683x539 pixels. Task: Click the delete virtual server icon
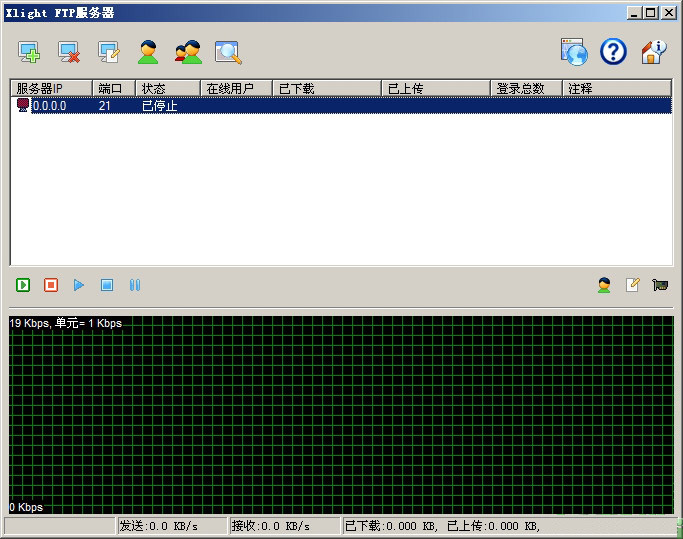tap(69, 52)
